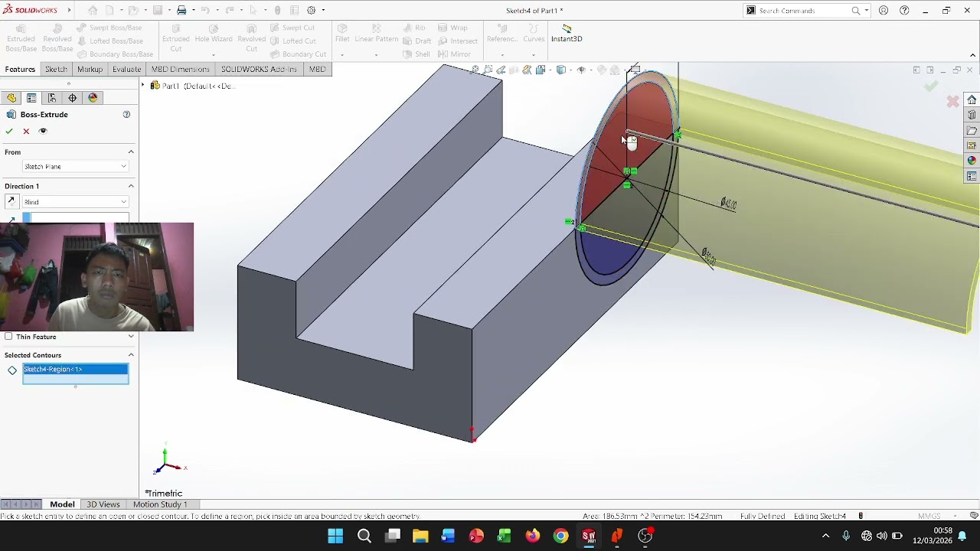Image resolution: width=980 pixels, height=551 pixels.
Task: Cancel the Boss-Extrude with the red X
Action: (26, 131)
